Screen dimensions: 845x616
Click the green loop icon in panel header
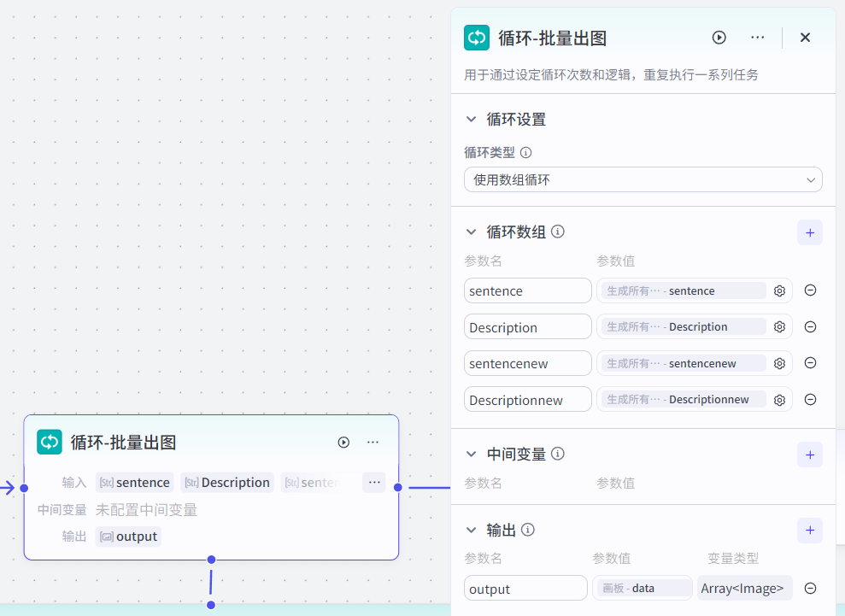pos(477,38)
